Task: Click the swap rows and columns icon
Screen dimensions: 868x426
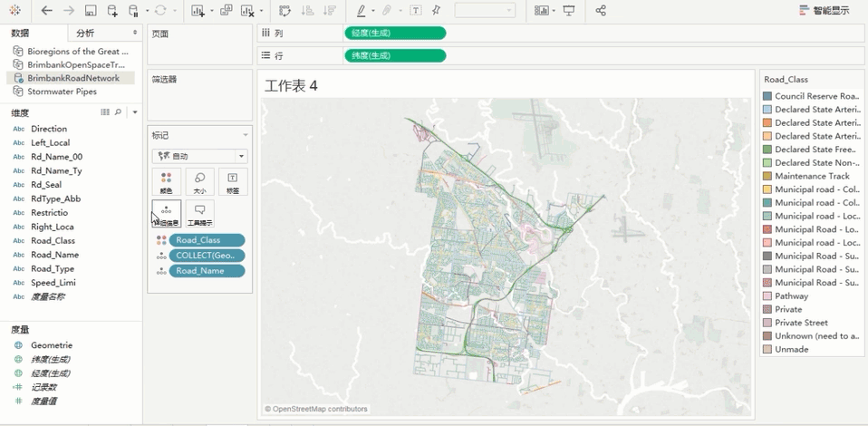Action: pyautogui.click(x=285, y=11)
